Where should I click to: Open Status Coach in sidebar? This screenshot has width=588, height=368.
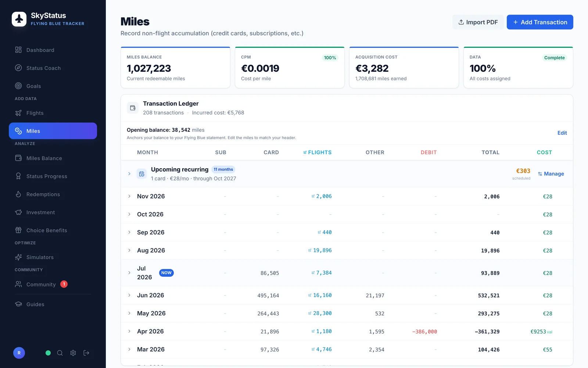pyautogui.click(x=53, y=68)
